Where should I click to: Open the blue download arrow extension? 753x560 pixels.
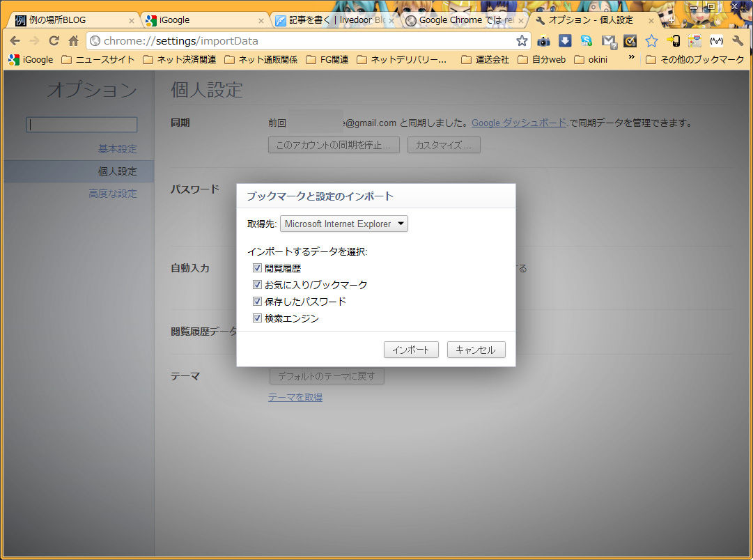click(565, 41)
